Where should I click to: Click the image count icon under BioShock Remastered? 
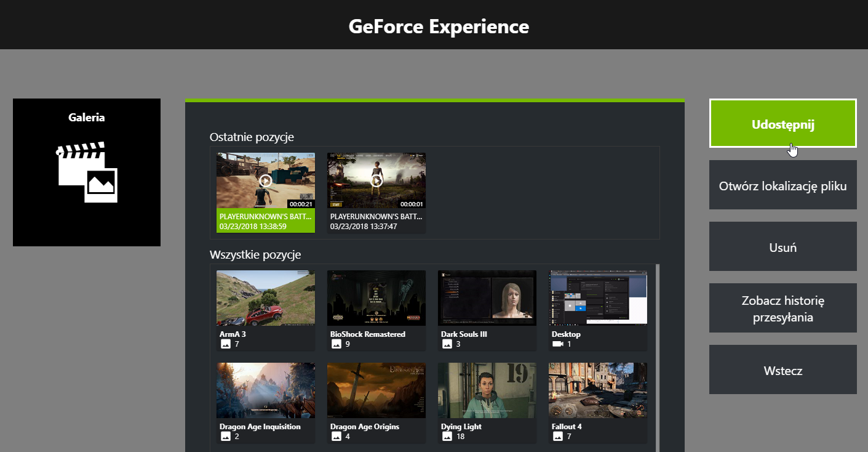coord(336,344)
